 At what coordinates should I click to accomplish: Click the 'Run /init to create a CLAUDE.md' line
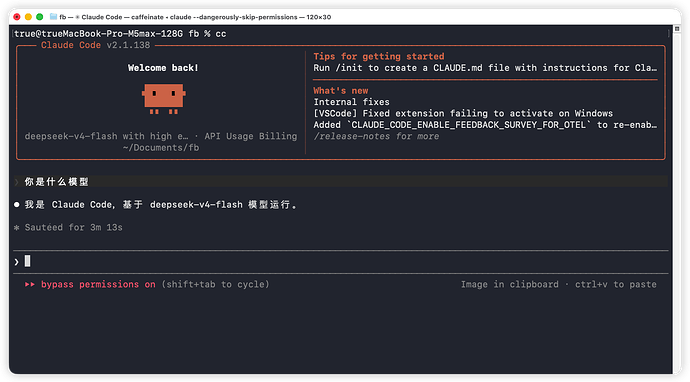pos(485,68)
